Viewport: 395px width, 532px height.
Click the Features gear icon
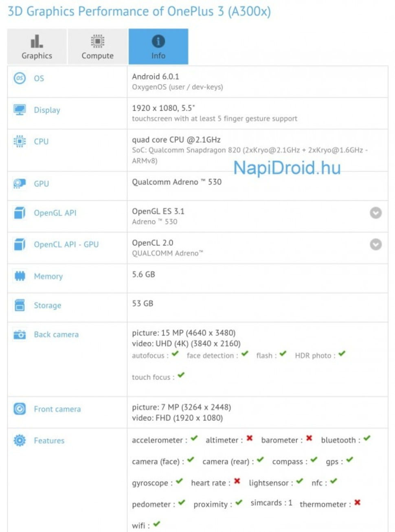(20, 440)
